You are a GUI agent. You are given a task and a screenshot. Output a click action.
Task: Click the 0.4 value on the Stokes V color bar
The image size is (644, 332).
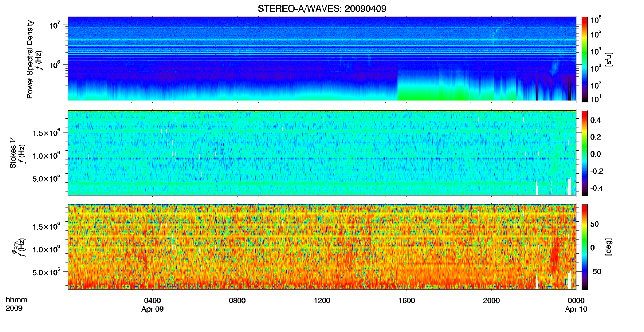tap(595, 120)
